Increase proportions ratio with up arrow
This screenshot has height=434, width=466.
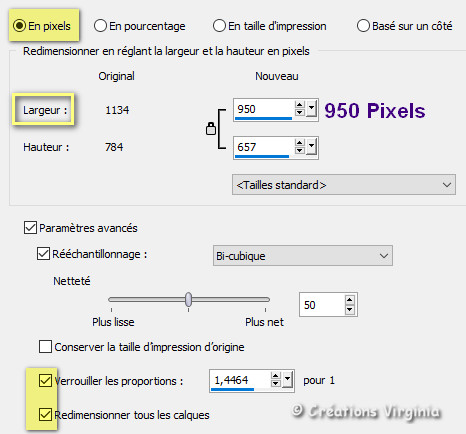(275, 376)
